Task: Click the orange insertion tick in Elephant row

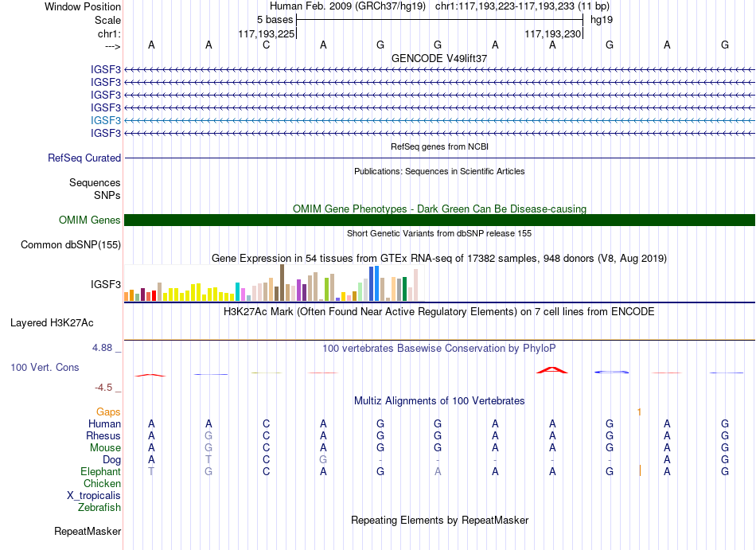Action: (x=640, y=471)
